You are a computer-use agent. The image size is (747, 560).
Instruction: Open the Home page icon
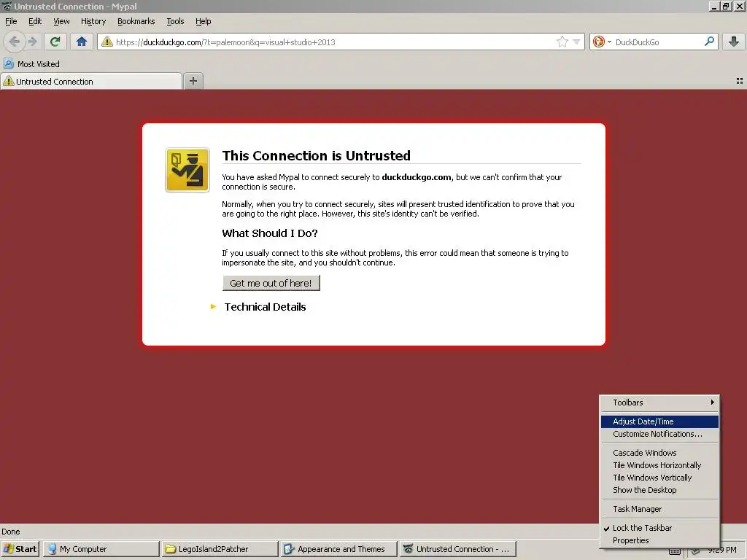pos(82,42)
